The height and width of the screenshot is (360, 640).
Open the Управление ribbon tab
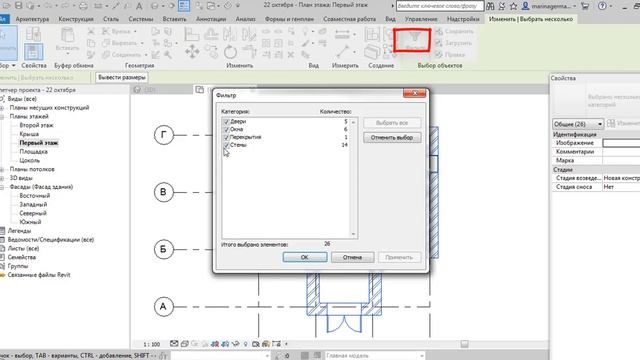pyautogui.click(x=421, y=19)
